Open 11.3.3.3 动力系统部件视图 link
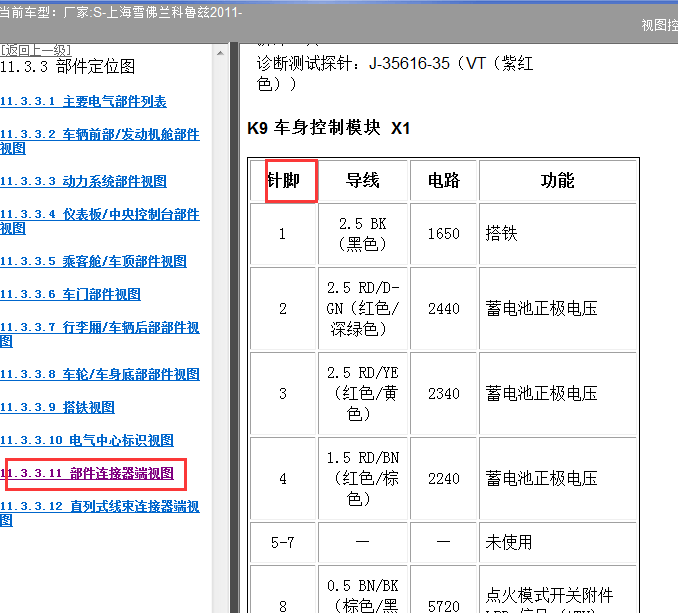The image size is (678, 613). pos(83,182)
